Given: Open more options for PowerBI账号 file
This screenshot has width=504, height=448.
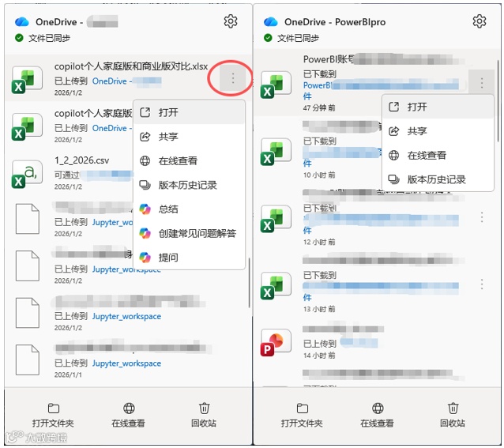Looking at the screenshot, I should tap(482, 83).
